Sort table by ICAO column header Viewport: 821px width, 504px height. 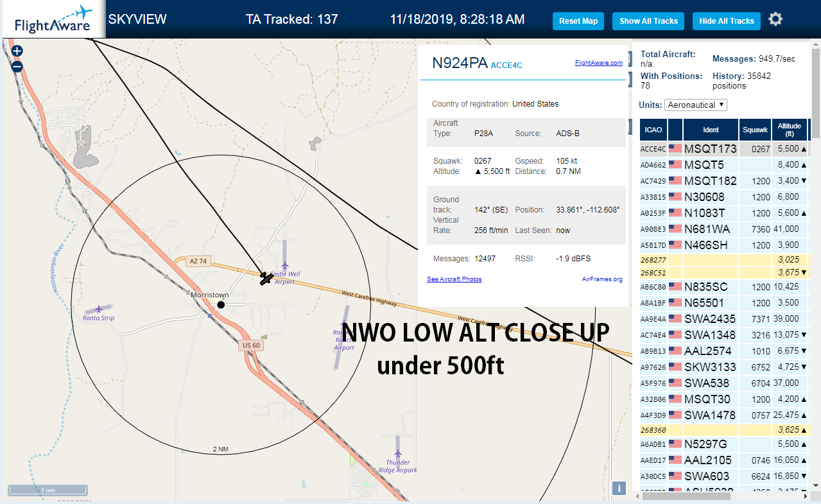(653, 130)
